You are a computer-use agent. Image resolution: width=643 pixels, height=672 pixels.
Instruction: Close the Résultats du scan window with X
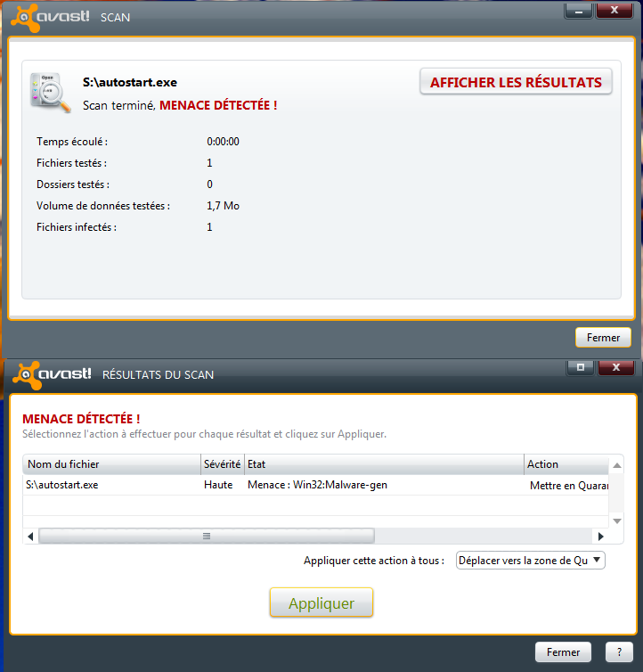616,368
